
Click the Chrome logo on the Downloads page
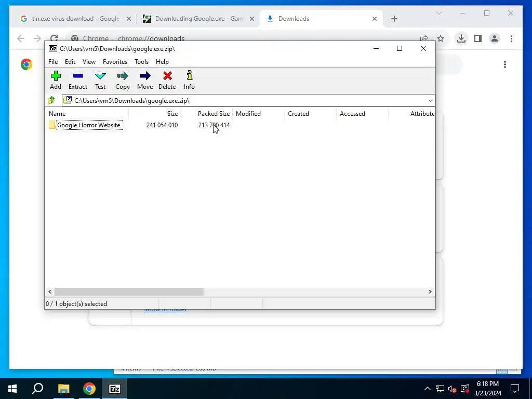[x=26, y=64]
